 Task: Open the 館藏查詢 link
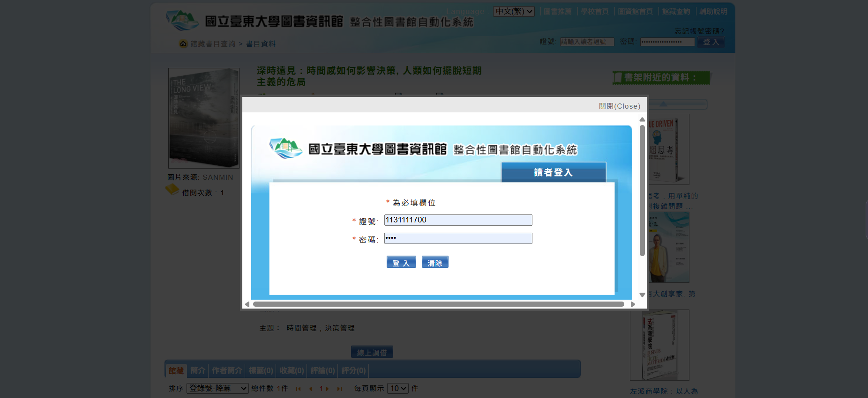676,12
